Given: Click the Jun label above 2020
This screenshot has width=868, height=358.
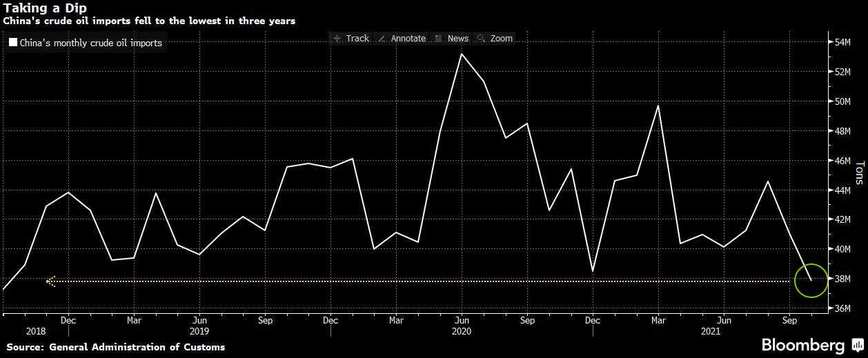Looking at the screenshot, I should coord(462,320).
